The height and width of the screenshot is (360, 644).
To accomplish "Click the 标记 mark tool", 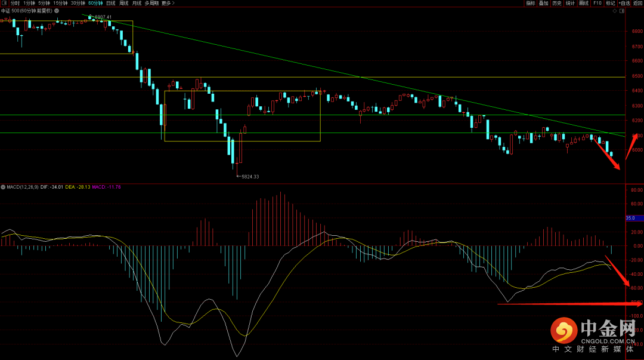I will [610, 3].
